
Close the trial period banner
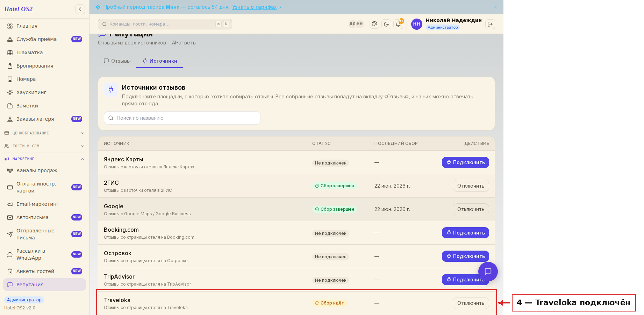495,7
